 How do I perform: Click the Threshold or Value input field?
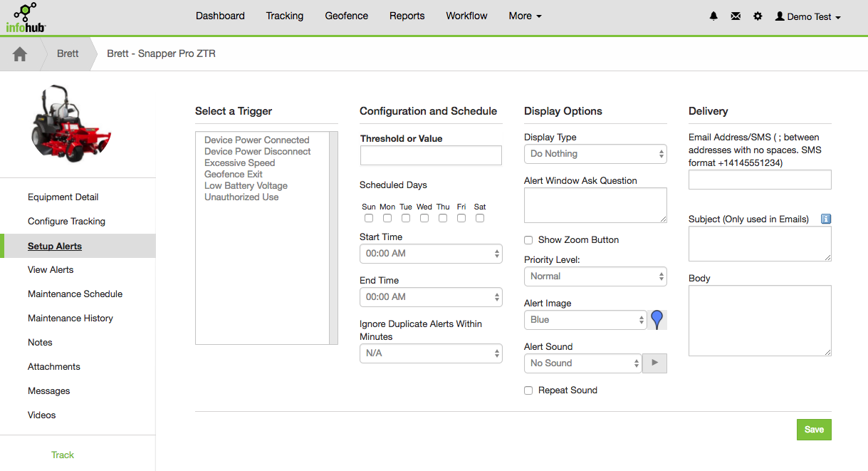(x=431, y=155)
